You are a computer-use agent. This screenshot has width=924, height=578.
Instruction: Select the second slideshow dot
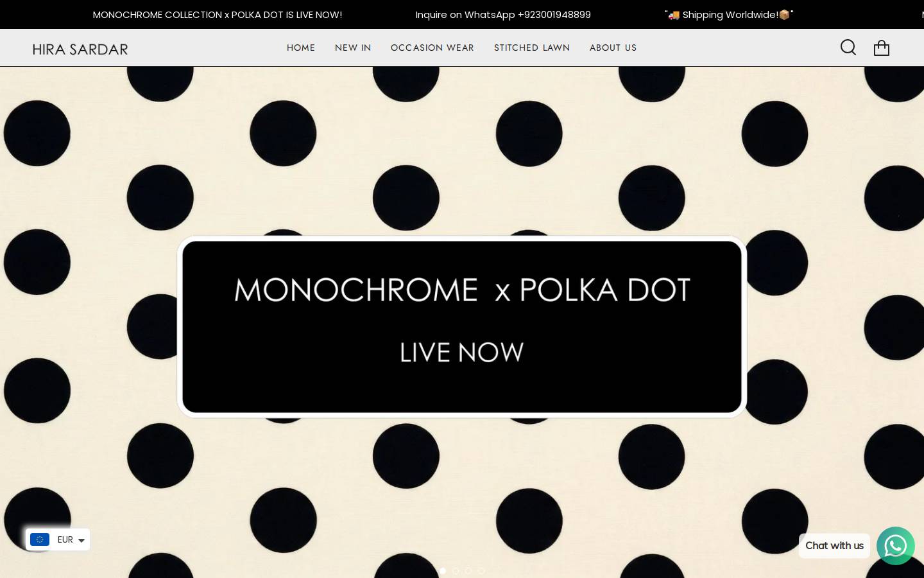click(x=456, y=571)
